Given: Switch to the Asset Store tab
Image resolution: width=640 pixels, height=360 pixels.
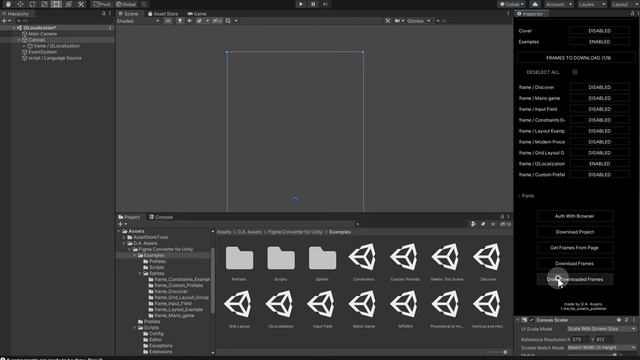Looking at the screenshot, I should click(163, 13).
